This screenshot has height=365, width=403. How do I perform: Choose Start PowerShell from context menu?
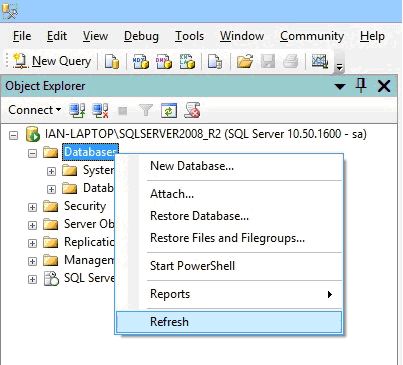[229, 266]
